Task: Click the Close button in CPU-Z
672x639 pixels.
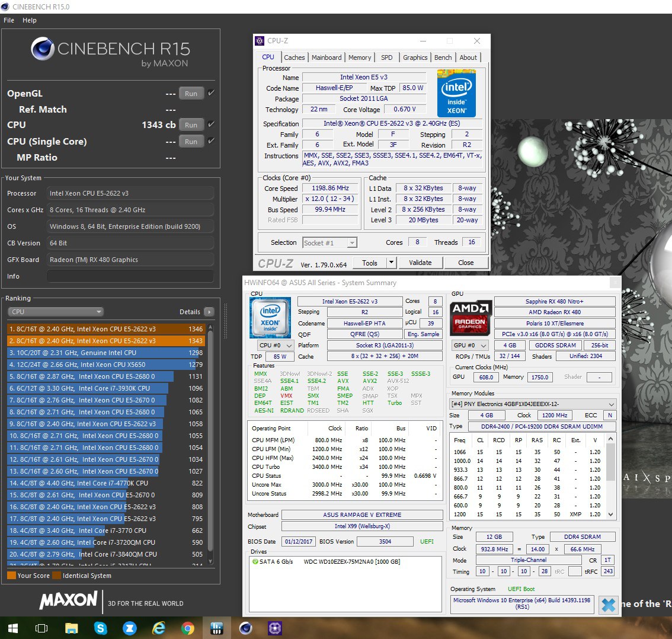Action: [x=466, y=263]
